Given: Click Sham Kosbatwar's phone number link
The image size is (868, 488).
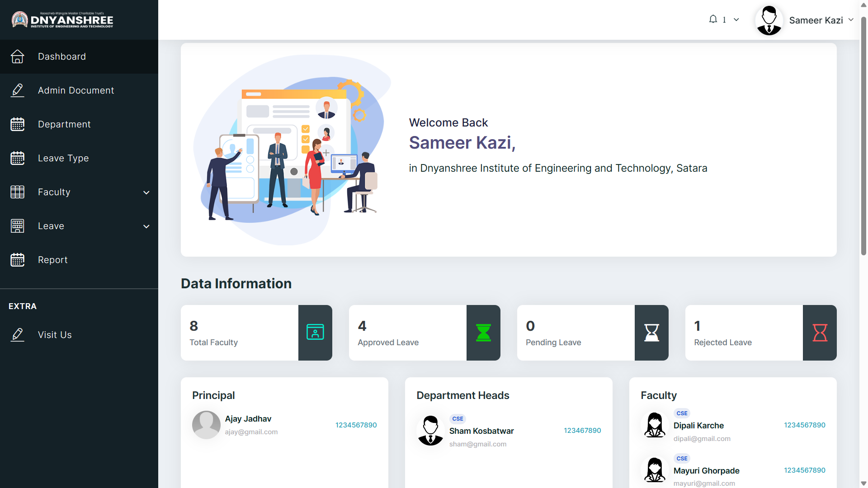Looking at the screenshot, I should click(582, 431).
